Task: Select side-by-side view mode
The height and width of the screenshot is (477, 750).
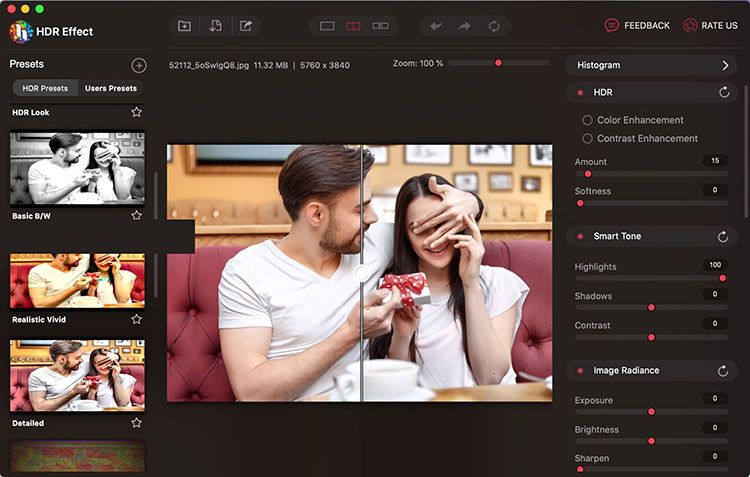Action: coord(380,26)
